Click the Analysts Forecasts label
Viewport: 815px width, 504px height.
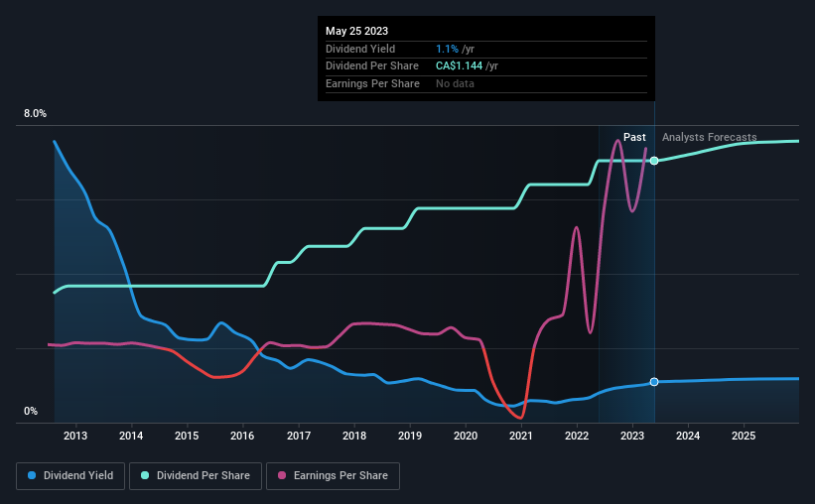coord(709,137)
